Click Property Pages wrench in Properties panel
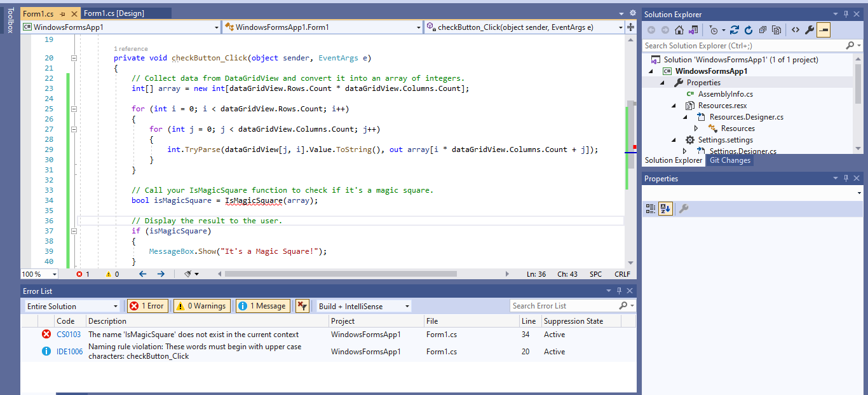 (x=684, y=208)
